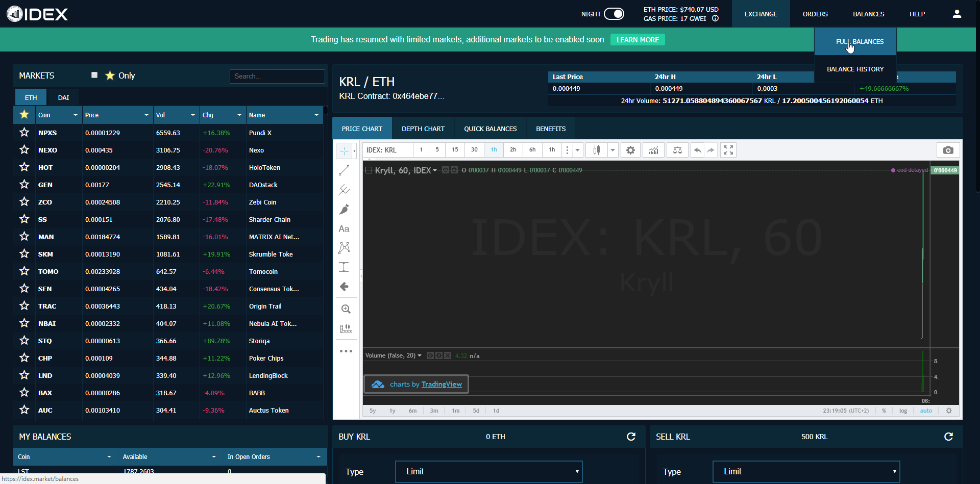Click the LEARN MORE button
Image resolution: width=980 pixels, height=484 pixels.
(x=638, y=40)
